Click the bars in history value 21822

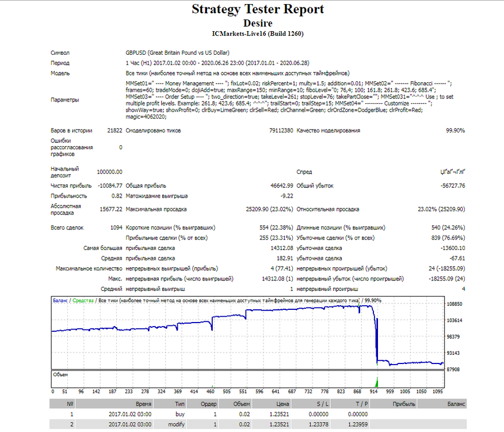(x=114, y=131)
